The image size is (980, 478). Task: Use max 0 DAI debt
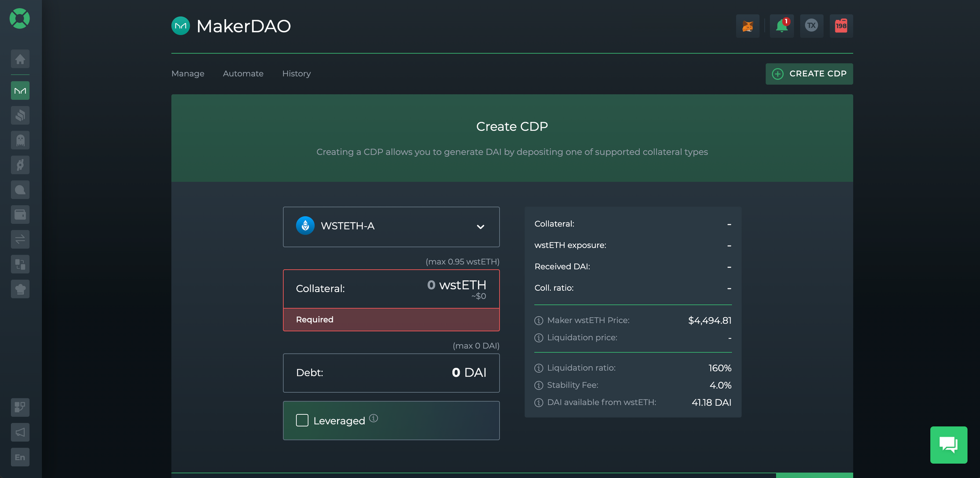476,346
